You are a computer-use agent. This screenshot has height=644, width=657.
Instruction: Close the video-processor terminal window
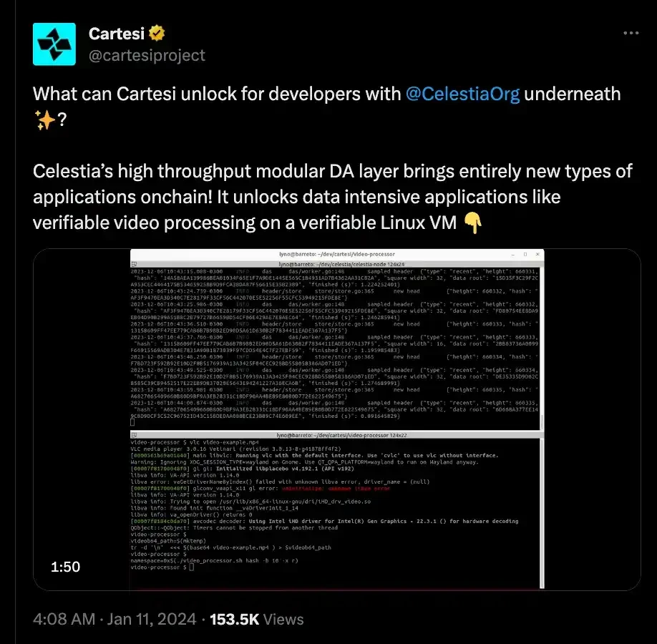click(537, 254)
